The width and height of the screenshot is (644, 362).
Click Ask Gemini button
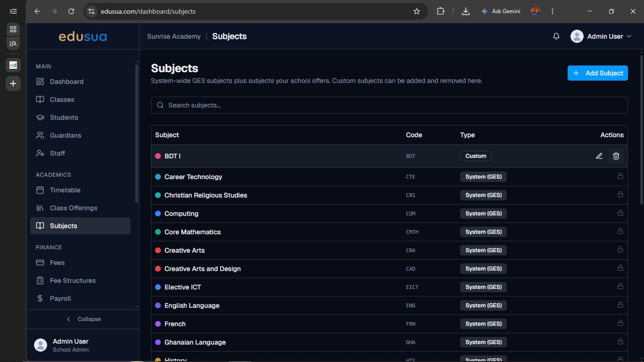(x=501, y=11)
